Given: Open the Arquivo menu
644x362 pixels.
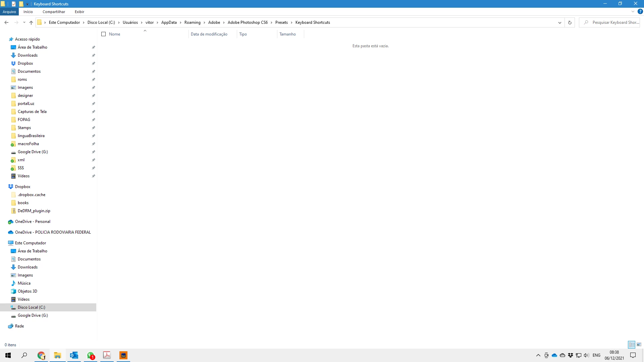Looking at the screenshot, I should (9, 12).
